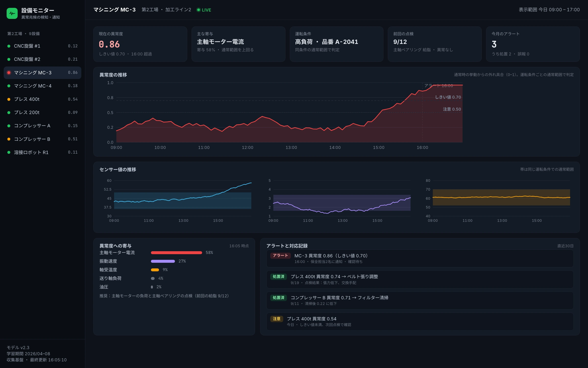Screen dimensions: 588x368
Task: Click the 16:05 時点 timestamp
Action: point(239,246)
